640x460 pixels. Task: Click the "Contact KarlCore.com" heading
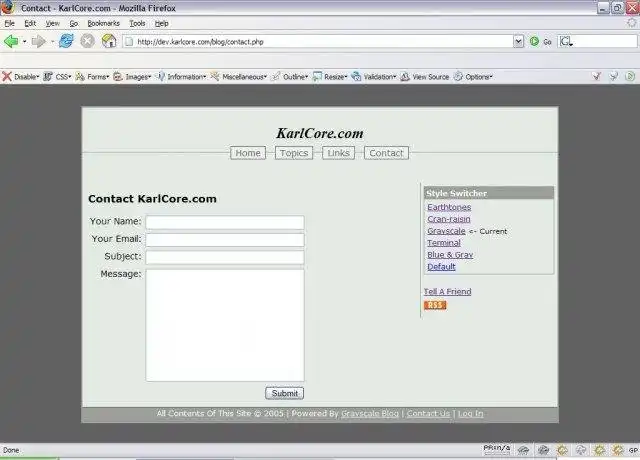click(x=152, y=199)
